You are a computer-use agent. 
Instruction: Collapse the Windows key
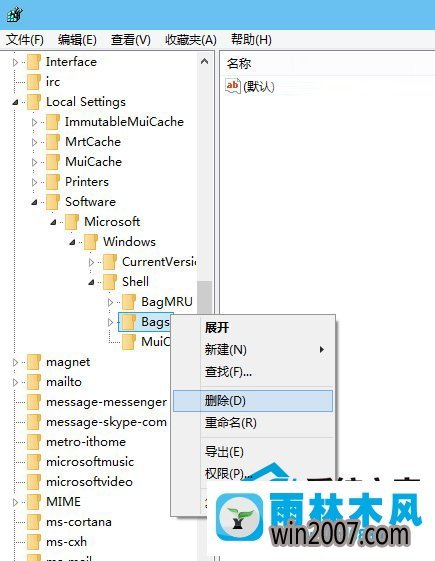click(72, 243)
